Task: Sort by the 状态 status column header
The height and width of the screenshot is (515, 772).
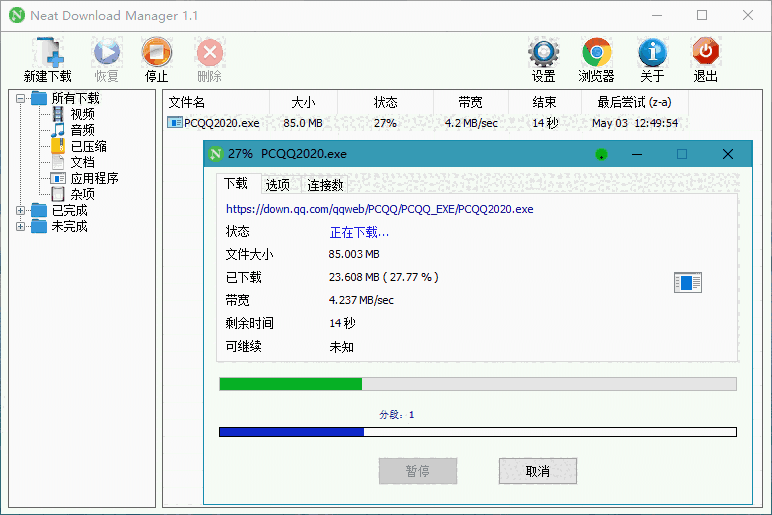Action: coord(386,102)
